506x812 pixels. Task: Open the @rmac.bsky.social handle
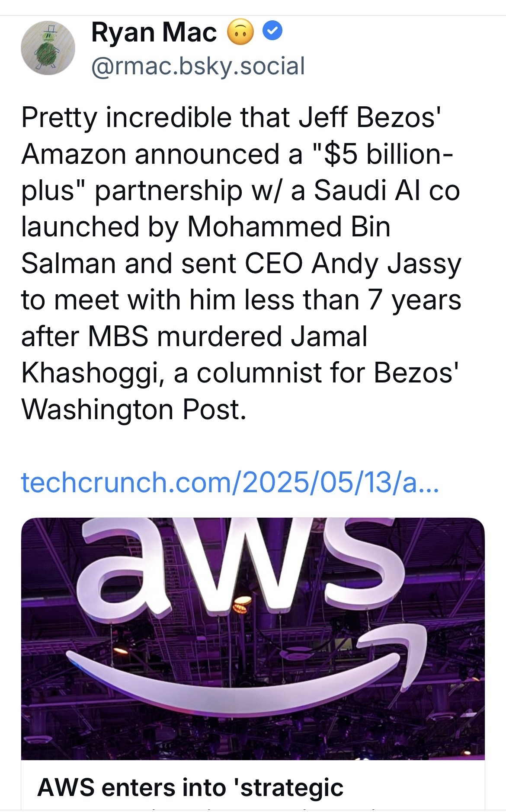[x=198, y=66]
